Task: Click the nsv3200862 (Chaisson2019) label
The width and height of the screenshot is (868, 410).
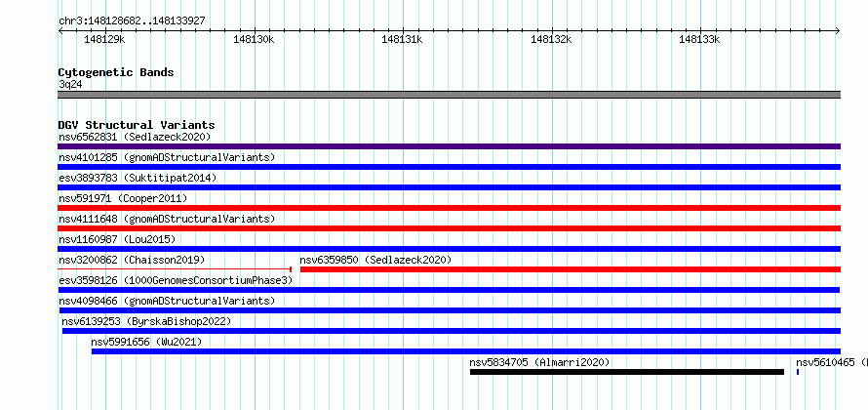Action: coord(132,260)
